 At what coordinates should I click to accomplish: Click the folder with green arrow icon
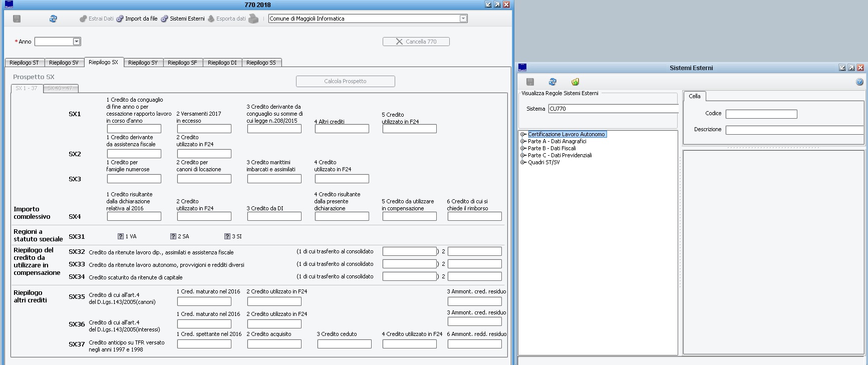pyautogui.click(x=575, y=82)
